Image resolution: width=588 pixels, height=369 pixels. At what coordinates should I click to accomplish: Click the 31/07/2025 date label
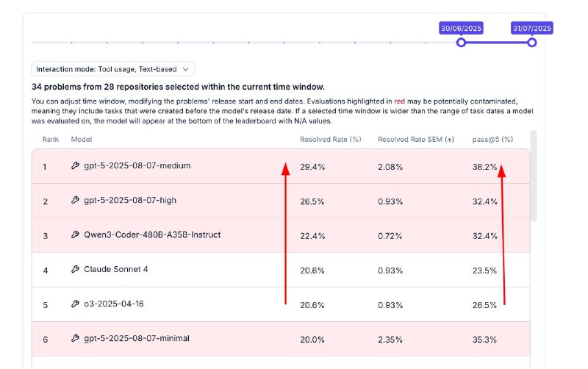coord(531,28)
